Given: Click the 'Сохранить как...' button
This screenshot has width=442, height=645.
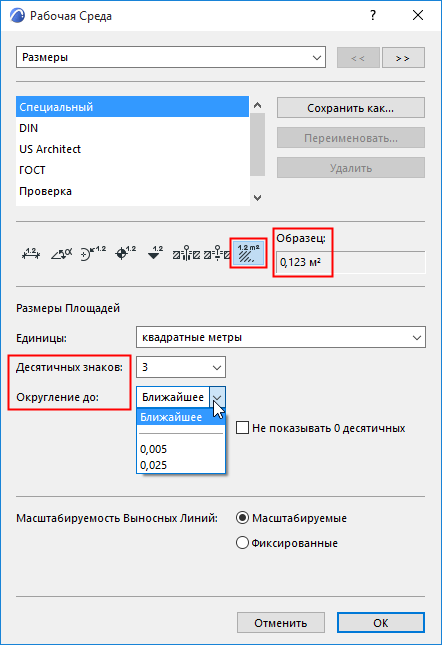Looking at the screenshot, I should click(351, 108).
